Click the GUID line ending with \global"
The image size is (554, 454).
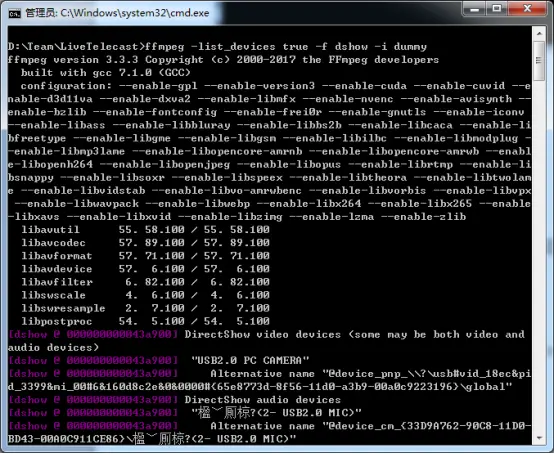click(x=260, y=387)
